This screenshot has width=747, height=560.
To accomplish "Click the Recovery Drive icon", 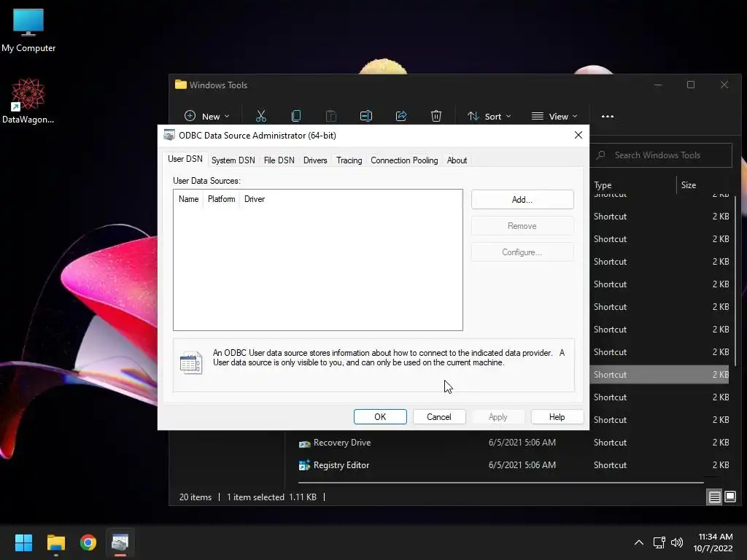I will point(304,443).
